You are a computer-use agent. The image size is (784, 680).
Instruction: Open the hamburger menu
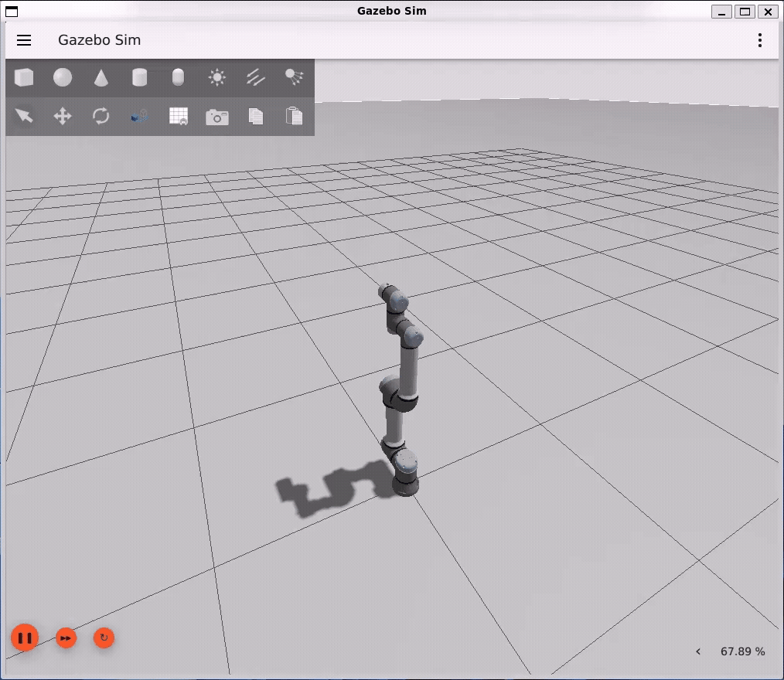pos(24,40)
